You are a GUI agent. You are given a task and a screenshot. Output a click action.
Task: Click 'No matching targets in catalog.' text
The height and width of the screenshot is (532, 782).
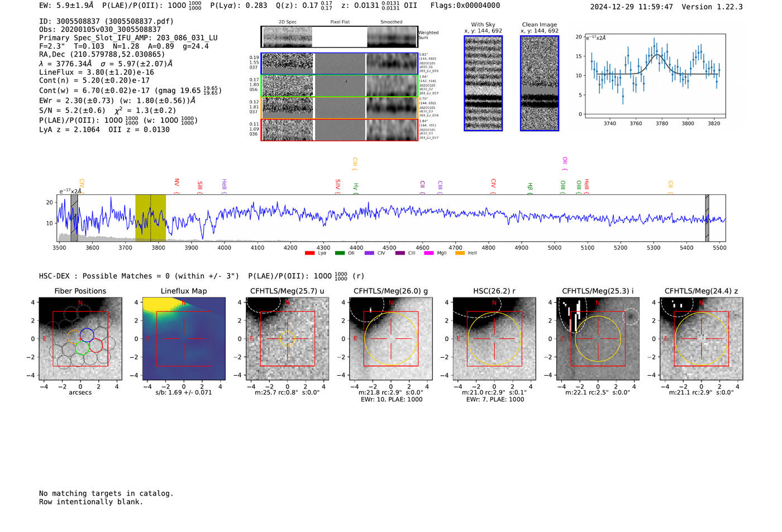coord(106,493)
